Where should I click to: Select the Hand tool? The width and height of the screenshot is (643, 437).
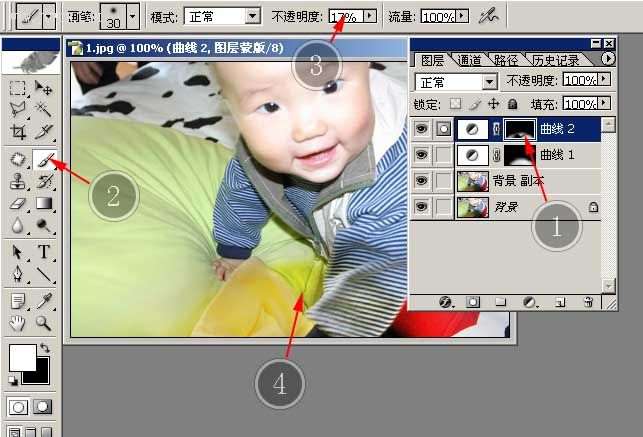pyautogui.click(x=18, y=323)
